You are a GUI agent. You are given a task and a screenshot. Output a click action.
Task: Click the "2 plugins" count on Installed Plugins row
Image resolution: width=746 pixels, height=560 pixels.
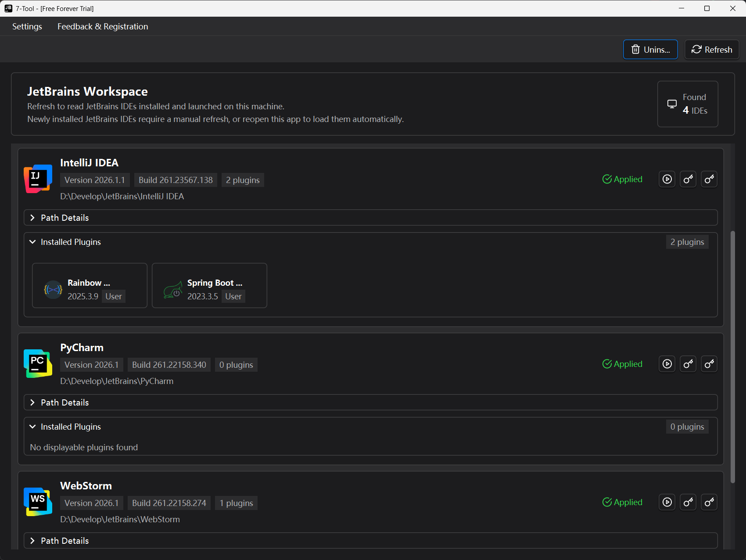point(687,242)
